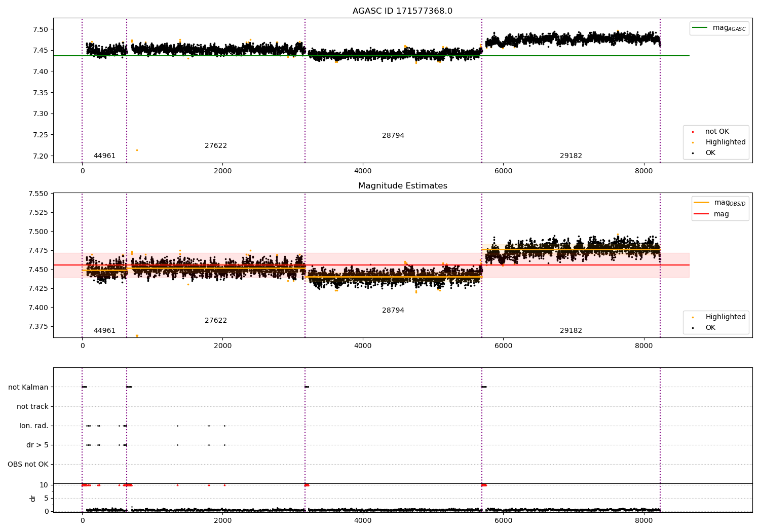Click y-tick 7.400 on the middle plot

39,308
